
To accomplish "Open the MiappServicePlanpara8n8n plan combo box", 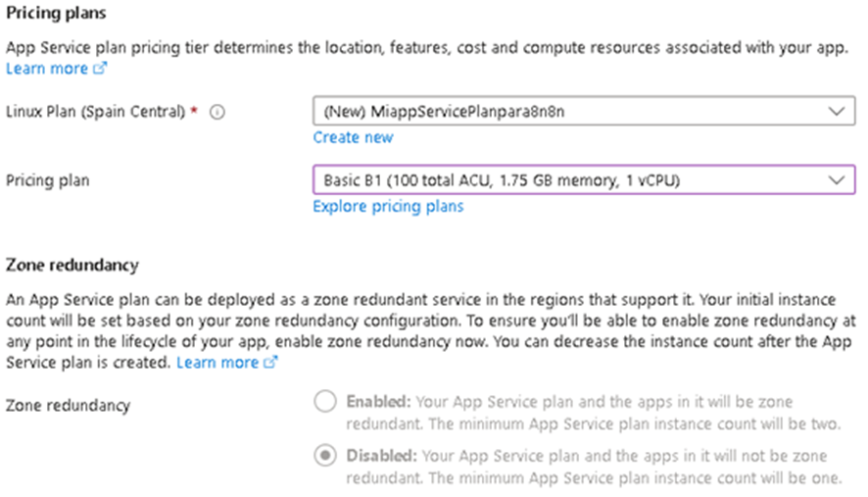I will (568, 112).
